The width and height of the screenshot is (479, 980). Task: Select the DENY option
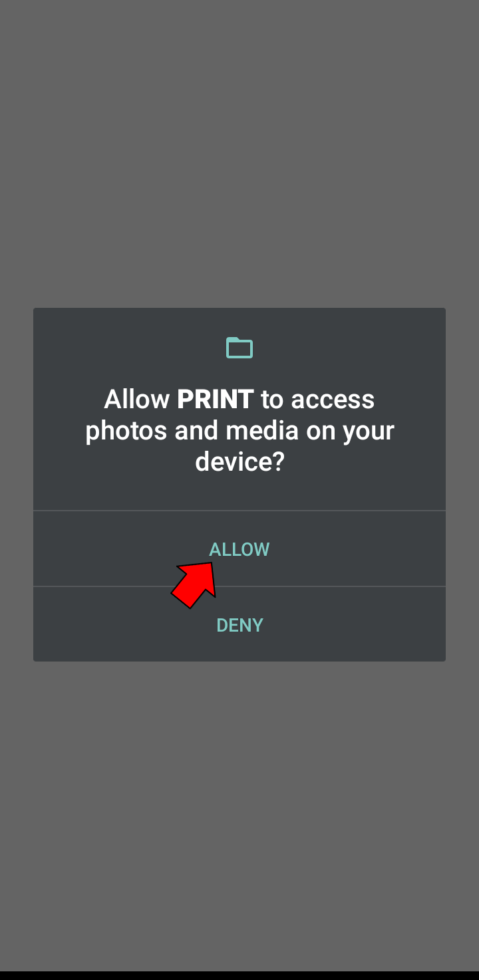[x=239, y=624]
